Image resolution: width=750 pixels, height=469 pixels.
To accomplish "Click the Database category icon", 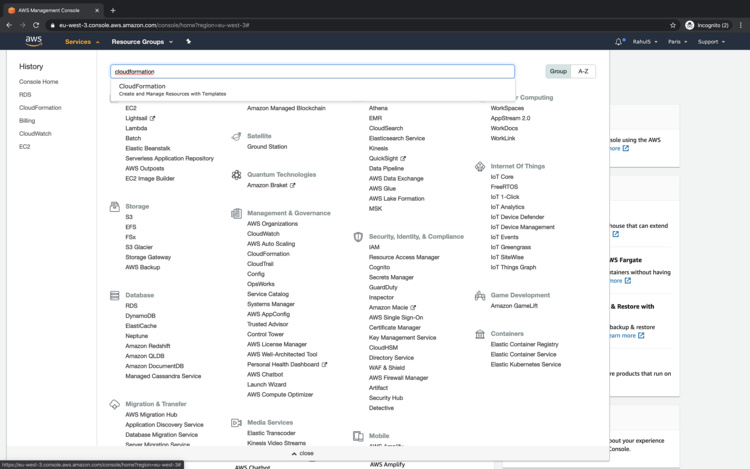I will 115,296.
